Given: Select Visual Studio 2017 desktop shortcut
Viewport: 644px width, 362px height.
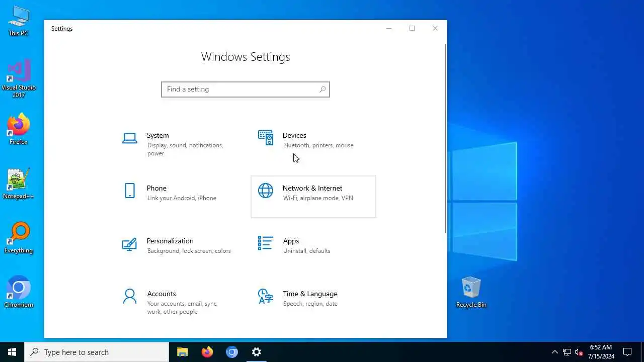Looking at the screenshot, I should (19, 78).
